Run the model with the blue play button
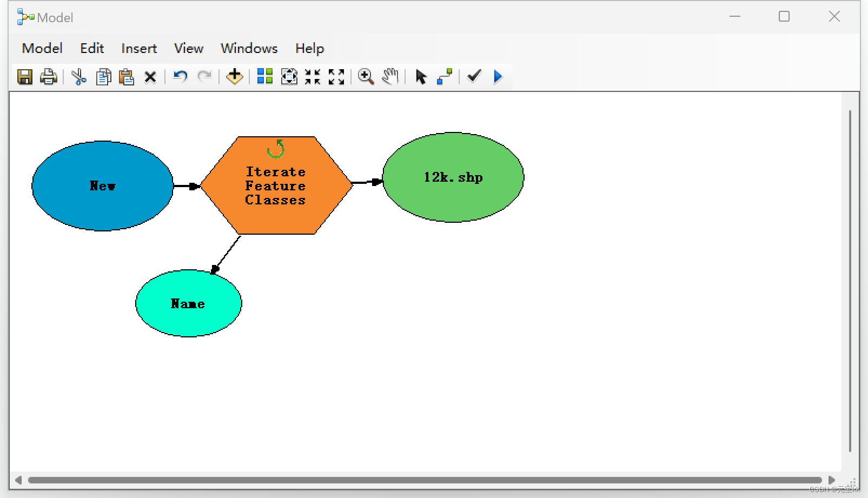This screenshot has height=498, width=868. [x=498, y=77]
